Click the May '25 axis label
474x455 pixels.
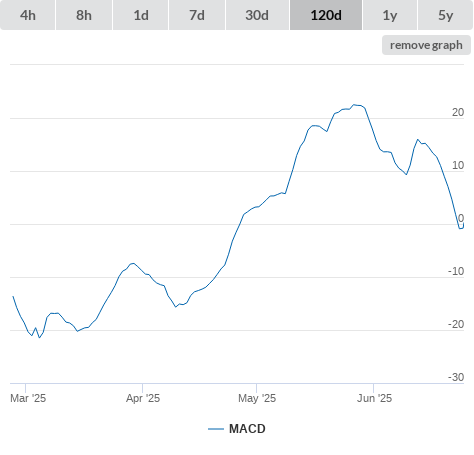click(257, 398)
